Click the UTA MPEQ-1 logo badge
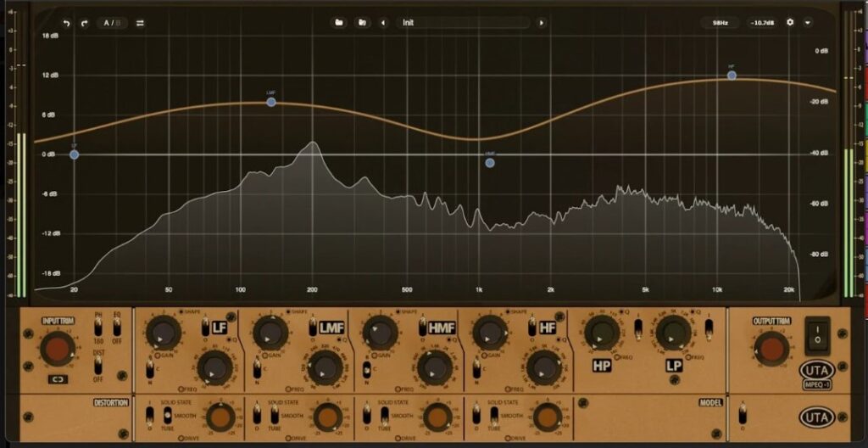This screenshot has width=868, height=448. coord(816,376)
